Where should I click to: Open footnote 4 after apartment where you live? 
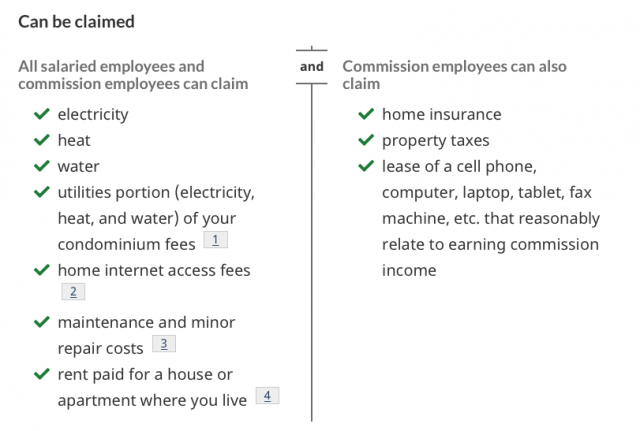[267, 395]
